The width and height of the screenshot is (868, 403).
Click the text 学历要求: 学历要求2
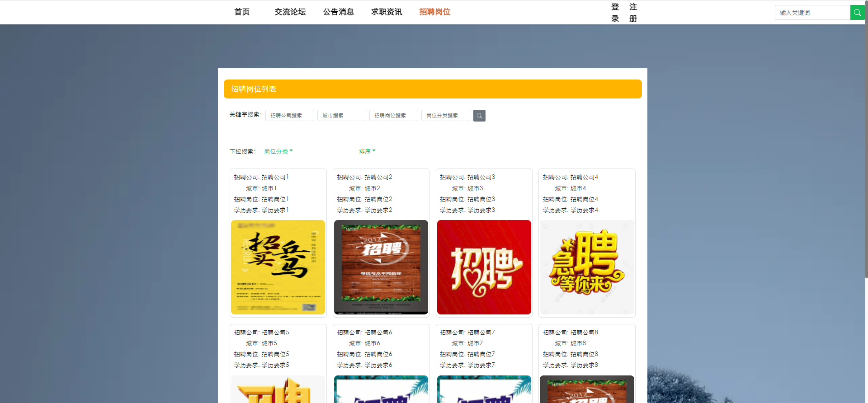[364, 210]
